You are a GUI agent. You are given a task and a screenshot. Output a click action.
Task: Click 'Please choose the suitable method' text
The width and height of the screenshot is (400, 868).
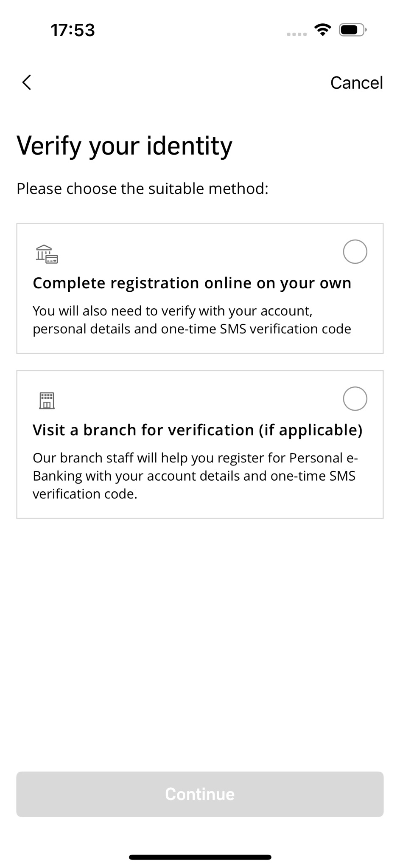click(143, 189)
